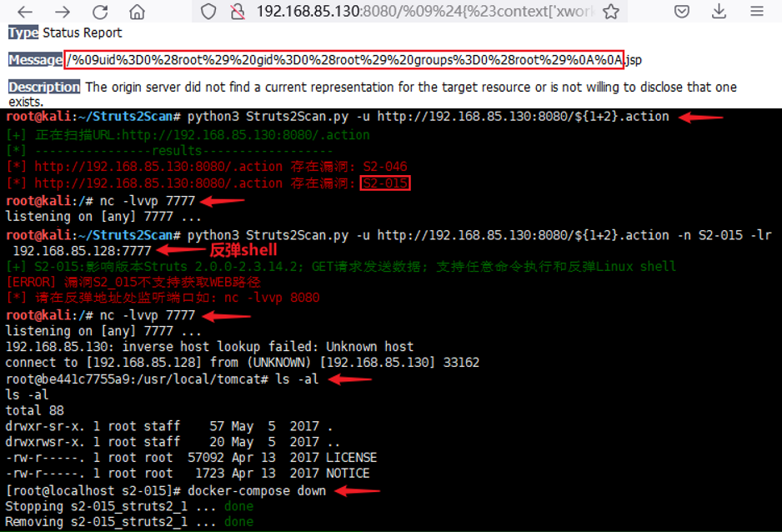The height and width of the screenshot is (532, 782).
Task: Click the insecure connection padlock icon
Action: (238, 12)
